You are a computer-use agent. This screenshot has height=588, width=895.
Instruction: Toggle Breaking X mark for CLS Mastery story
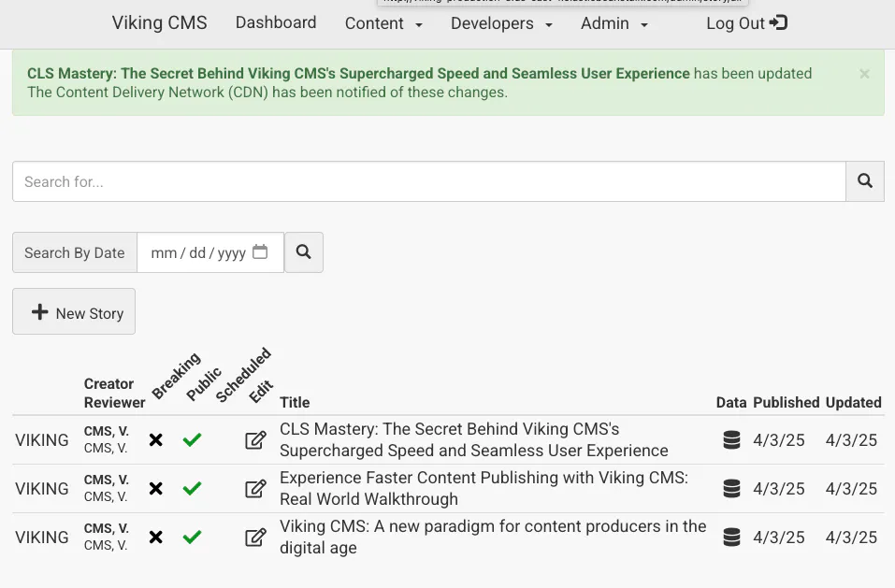[156, 440]
